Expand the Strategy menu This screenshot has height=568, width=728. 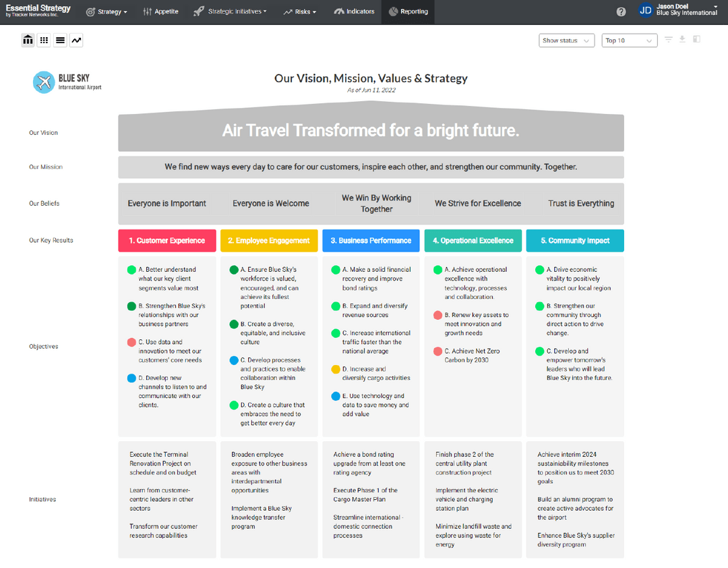coord(107,11)
